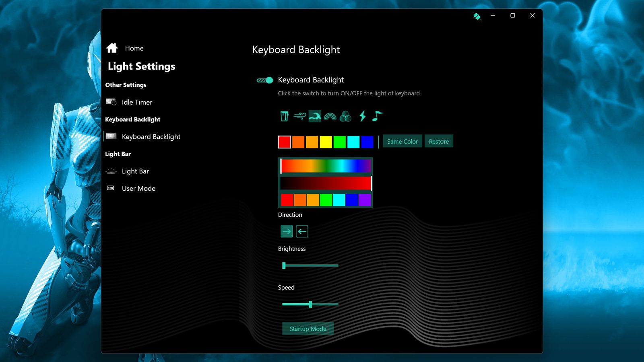Click the Same Color button
Viewport: 644px width, 362px height.
tap(402, 141)
